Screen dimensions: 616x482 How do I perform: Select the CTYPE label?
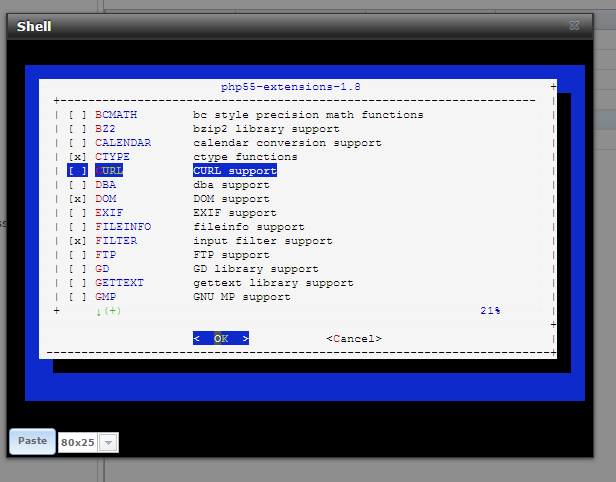[112, 157]
